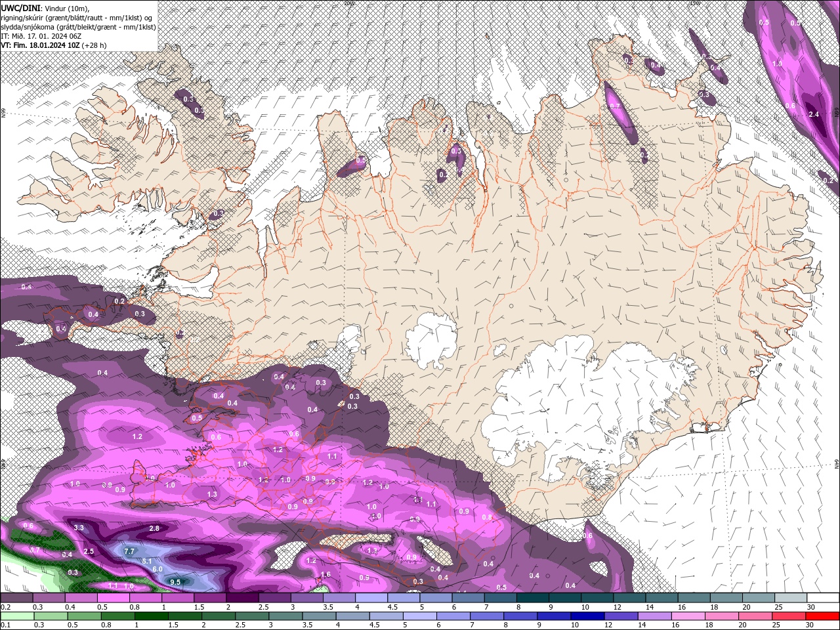Viewport: 840px width, 630px height.
Task: Select the lilac swatch labeled 14
Action: coord(655,616)
